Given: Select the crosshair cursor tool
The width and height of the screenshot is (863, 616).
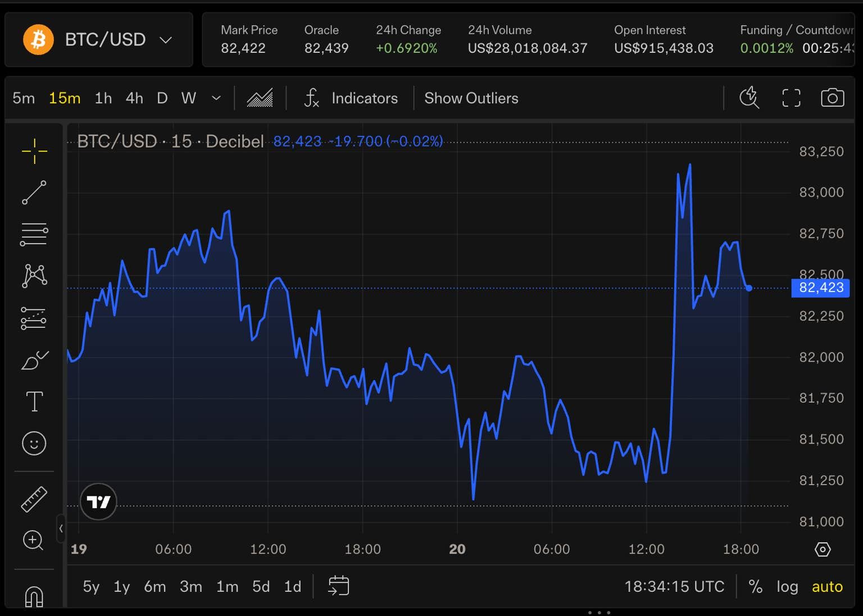Looking at the screenshot, I should [34, 151].
